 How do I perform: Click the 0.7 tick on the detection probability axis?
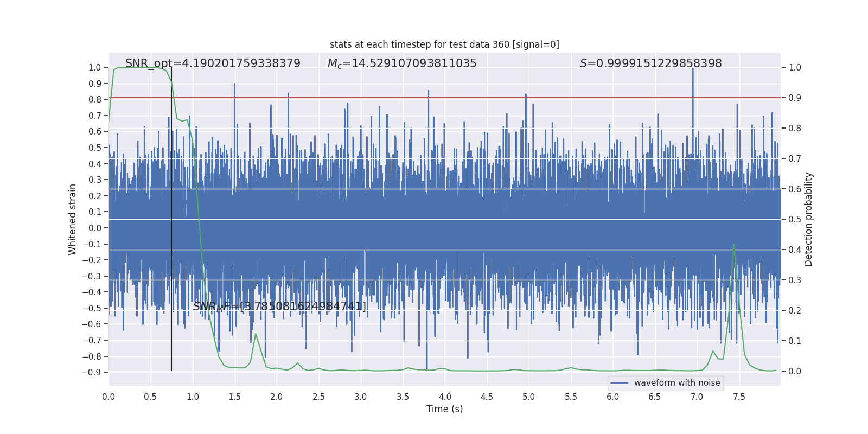795,159
